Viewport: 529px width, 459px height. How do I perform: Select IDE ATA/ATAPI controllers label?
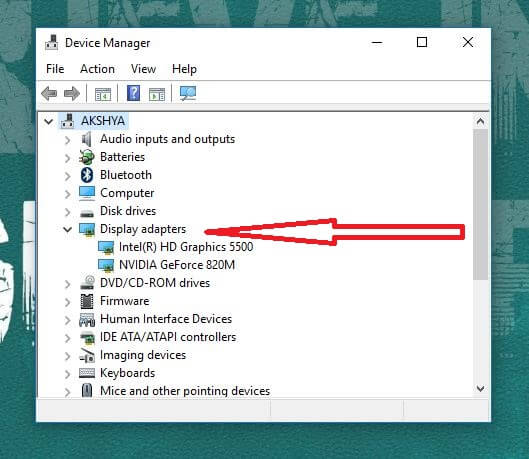(x=168, y=337)
